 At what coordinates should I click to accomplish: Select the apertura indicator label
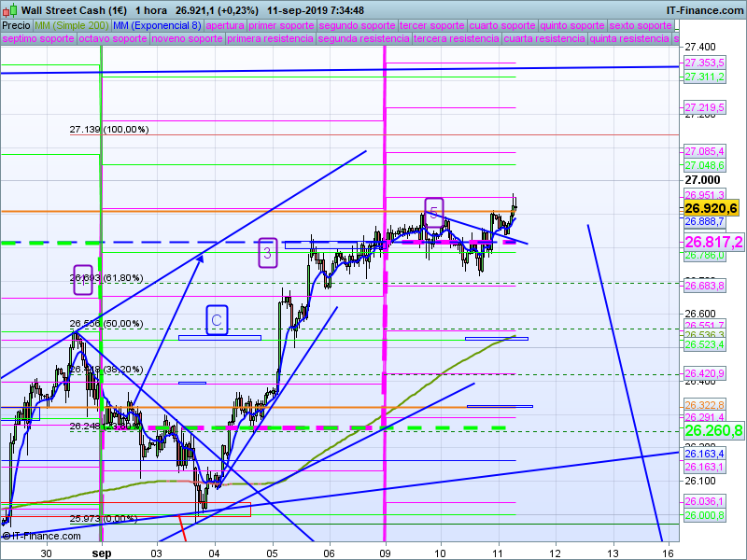pyautogui.click(x=225, y=26)
